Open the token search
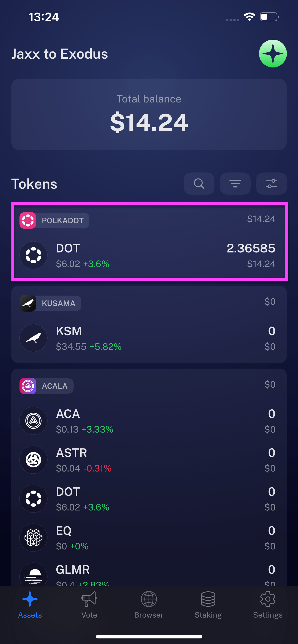 [199, 184]
